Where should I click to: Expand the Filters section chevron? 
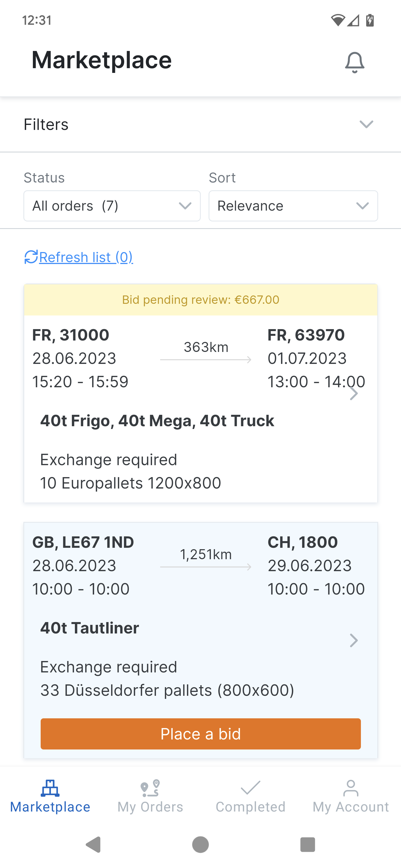pos(366,124)
